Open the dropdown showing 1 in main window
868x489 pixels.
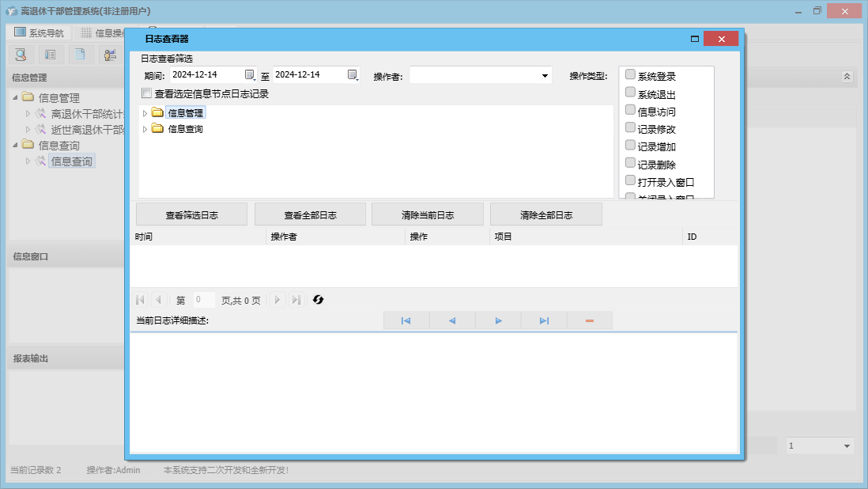(x=847, y=445)
